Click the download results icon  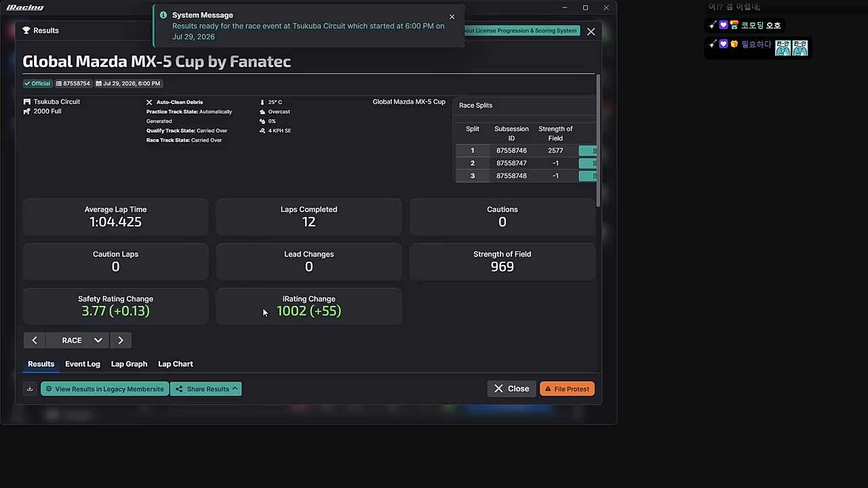pyautogui.click(x=30, y=389)
